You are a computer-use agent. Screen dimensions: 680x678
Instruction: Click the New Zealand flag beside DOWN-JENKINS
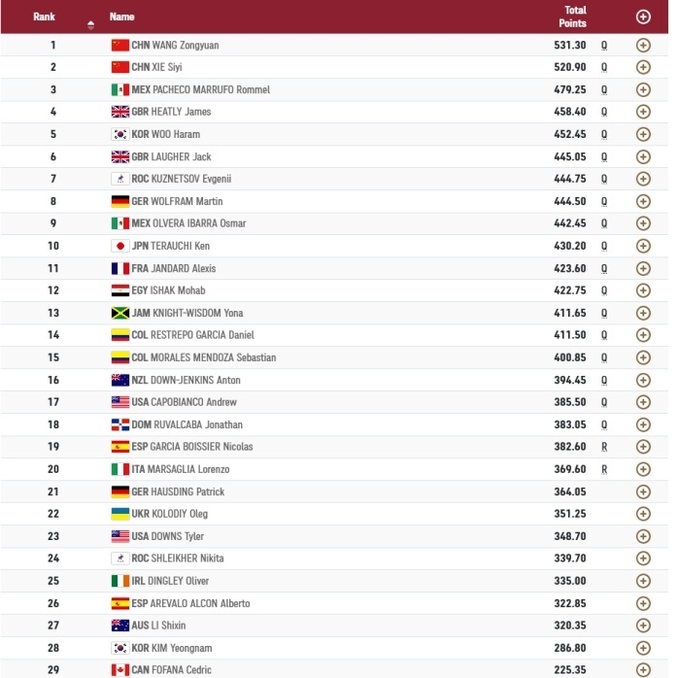tap(120, 380)
